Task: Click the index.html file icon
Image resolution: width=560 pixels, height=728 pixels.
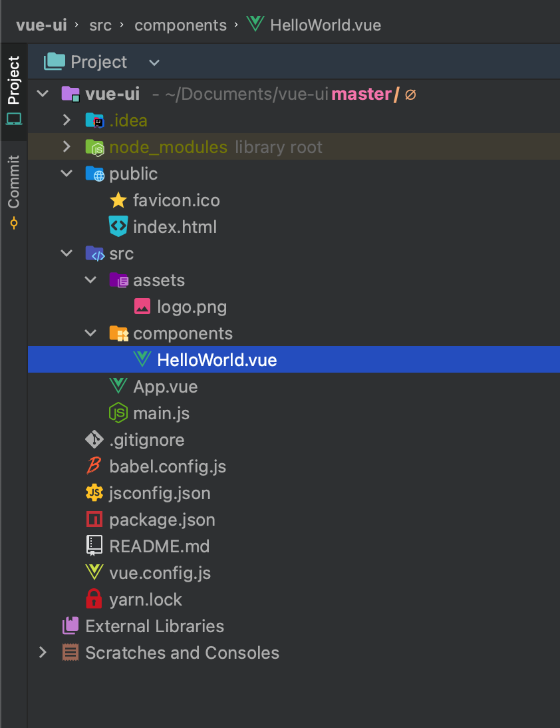Action: (118, 226)
